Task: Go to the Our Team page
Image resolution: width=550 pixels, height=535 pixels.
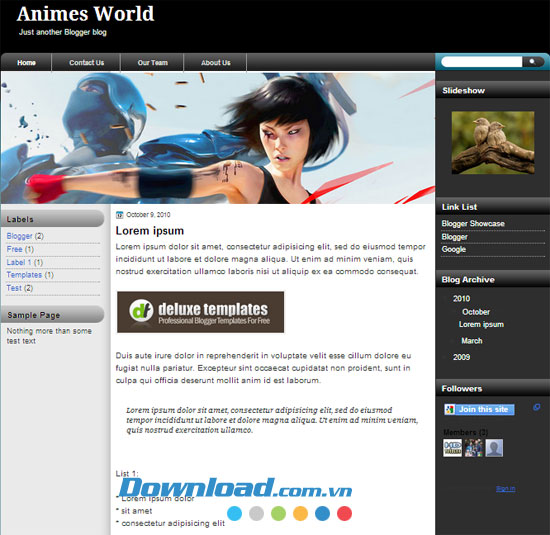Action: (x=152, y=62)
